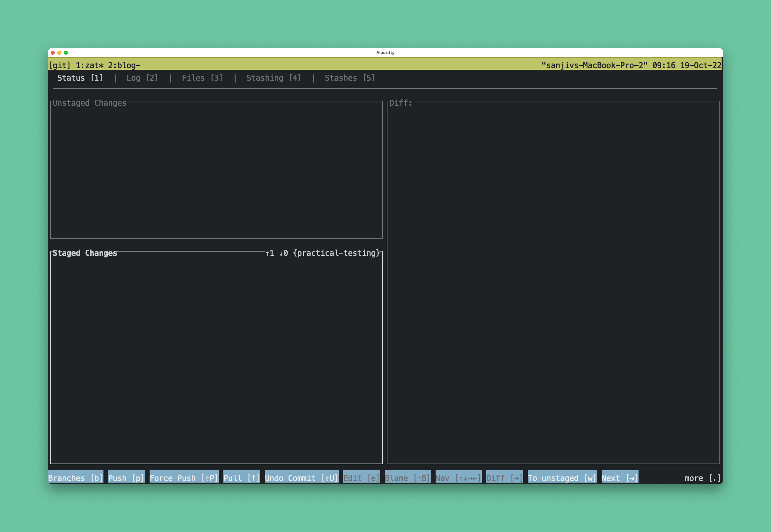Open the Files [3] tab
771x532 pixels.
click(202, 78)
